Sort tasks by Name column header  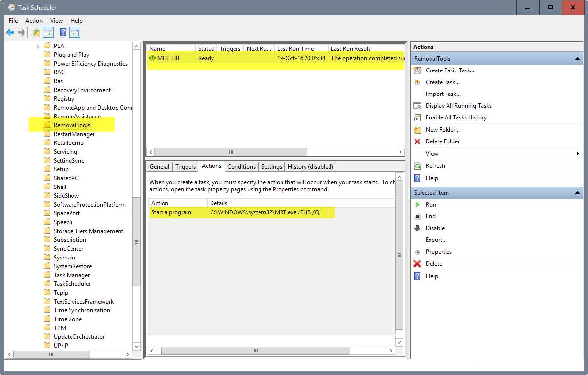coord(171,48)
